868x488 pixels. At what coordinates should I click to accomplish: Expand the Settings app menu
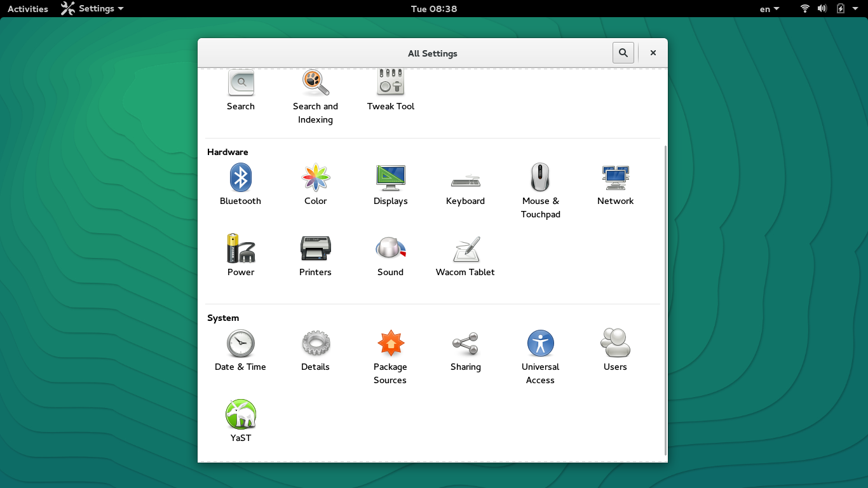pos(93,9)
